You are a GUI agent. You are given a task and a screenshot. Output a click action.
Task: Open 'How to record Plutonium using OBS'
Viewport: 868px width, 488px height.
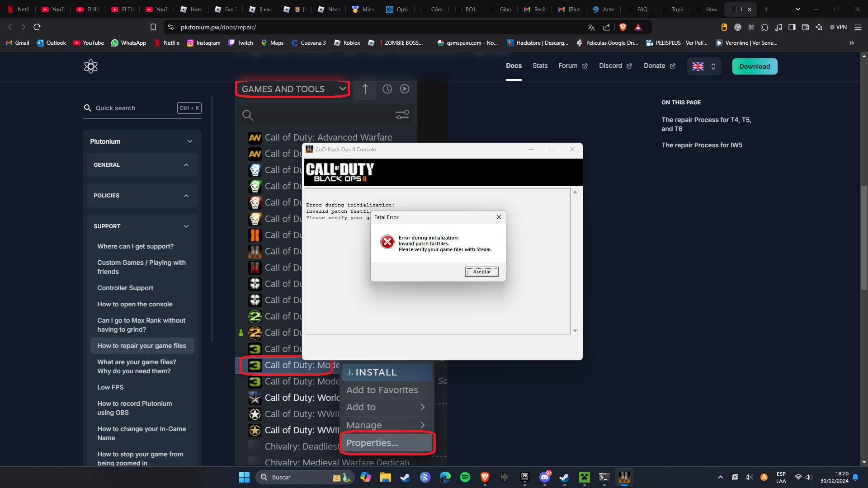(x=134, y=408)
